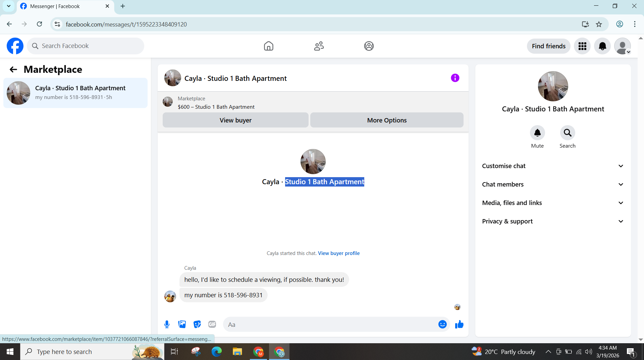Click the chat header listing avatar
This screenshot has width=644, height=360.
[172, 78]
